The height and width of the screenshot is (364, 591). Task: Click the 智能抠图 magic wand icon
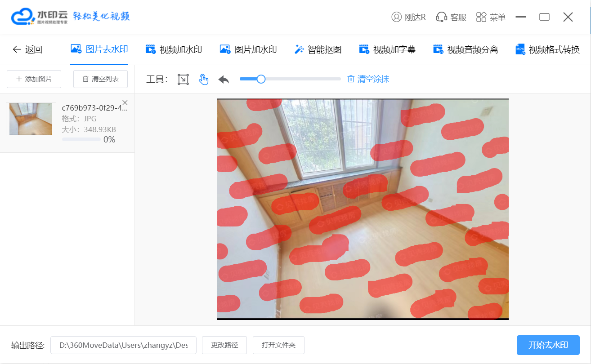tap(299, 49)
